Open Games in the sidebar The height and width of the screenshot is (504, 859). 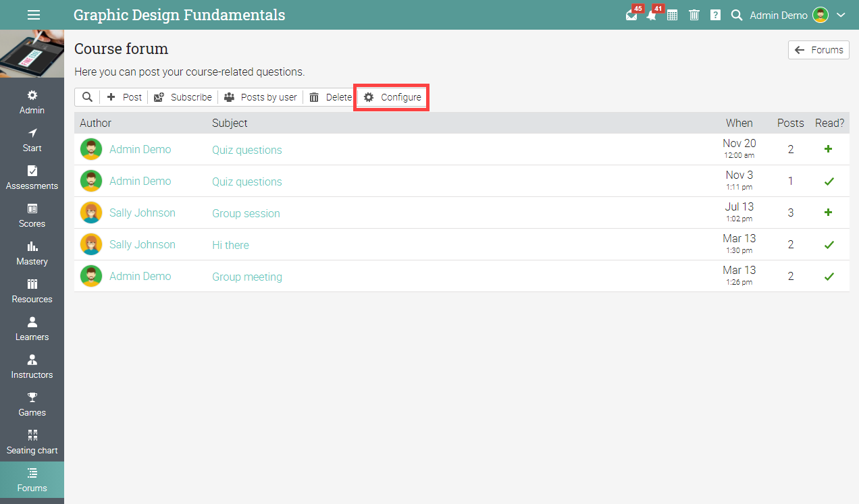(x=32, y=405)
